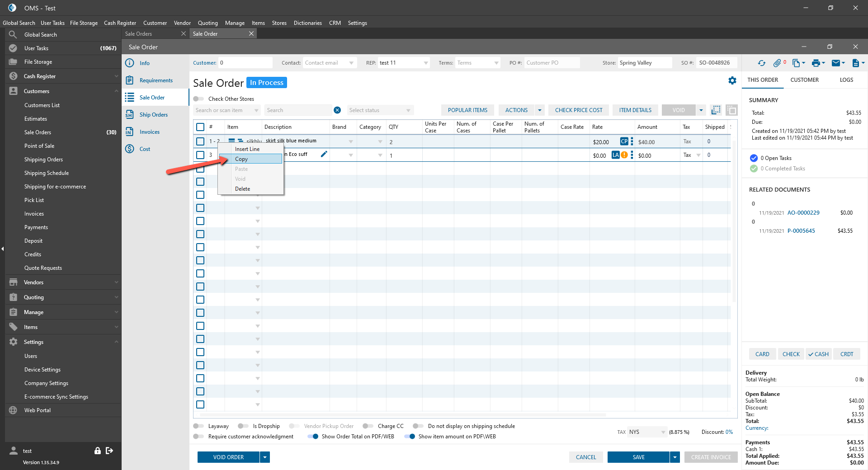Screen dimensions: 868x470
Task: Switch to the CUSTOMER tab
Action: (x=804, y=80)
